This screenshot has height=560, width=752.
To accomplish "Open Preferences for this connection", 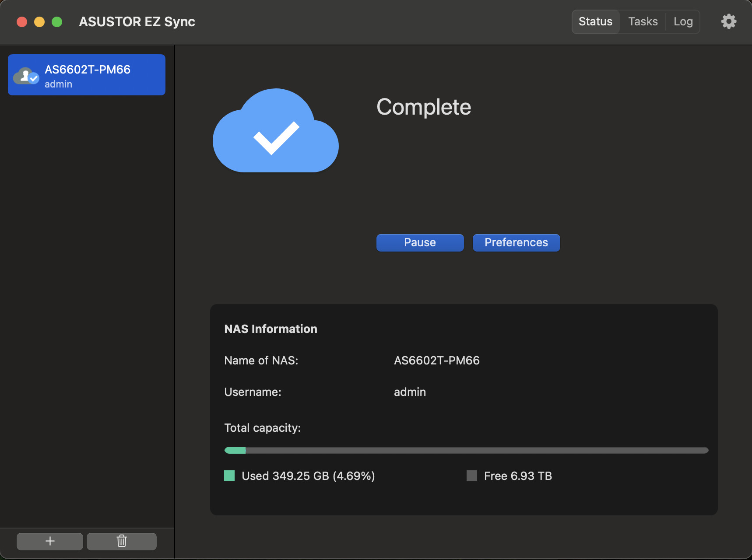I will click(x=516, y=243).
